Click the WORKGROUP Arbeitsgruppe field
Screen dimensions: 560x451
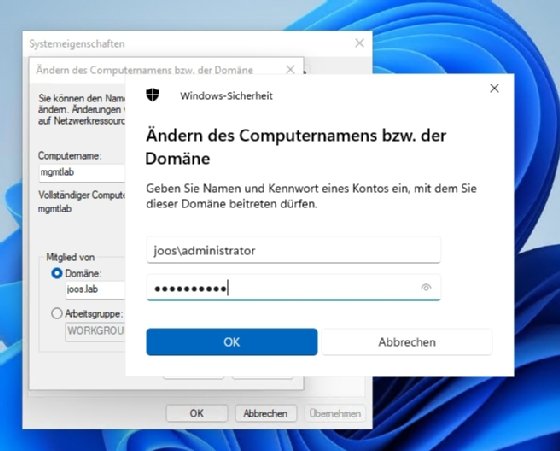(95, 331)
